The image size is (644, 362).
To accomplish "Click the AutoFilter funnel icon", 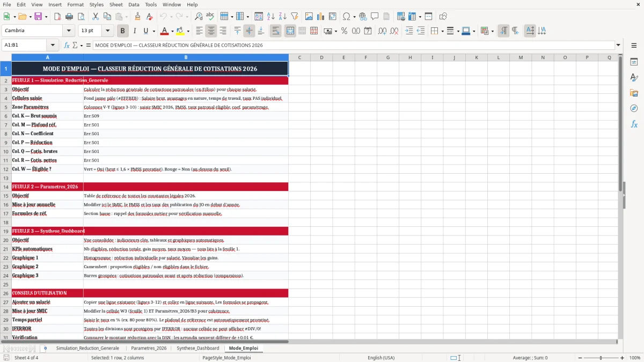I will (294, 17).
